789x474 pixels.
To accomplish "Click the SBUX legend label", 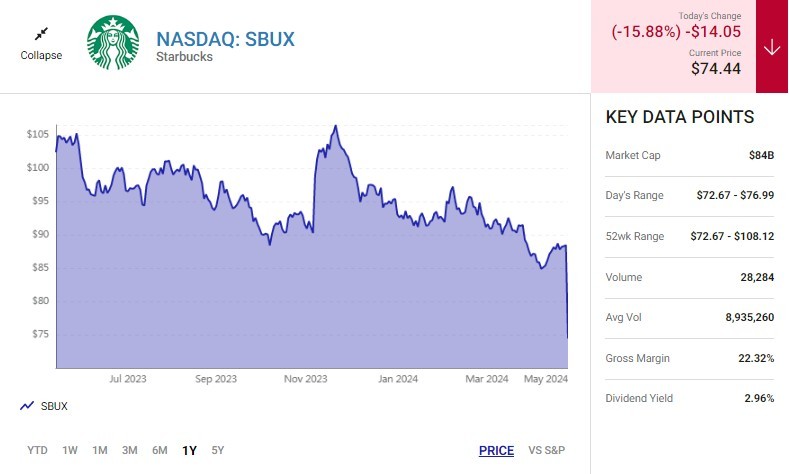I will (54, 406).
